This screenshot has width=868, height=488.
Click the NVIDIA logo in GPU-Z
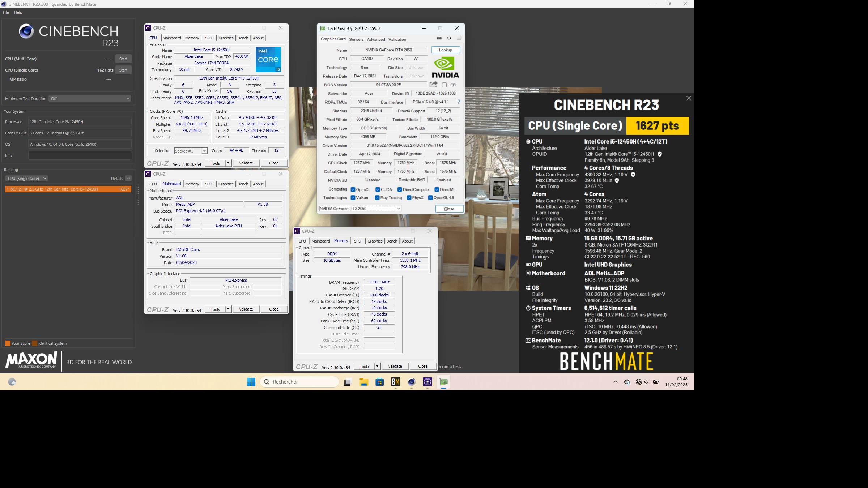point(445,68)
